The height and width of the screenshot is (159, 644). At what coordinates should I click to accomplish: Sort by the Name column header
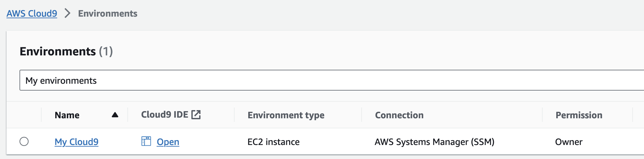(67, 115)
